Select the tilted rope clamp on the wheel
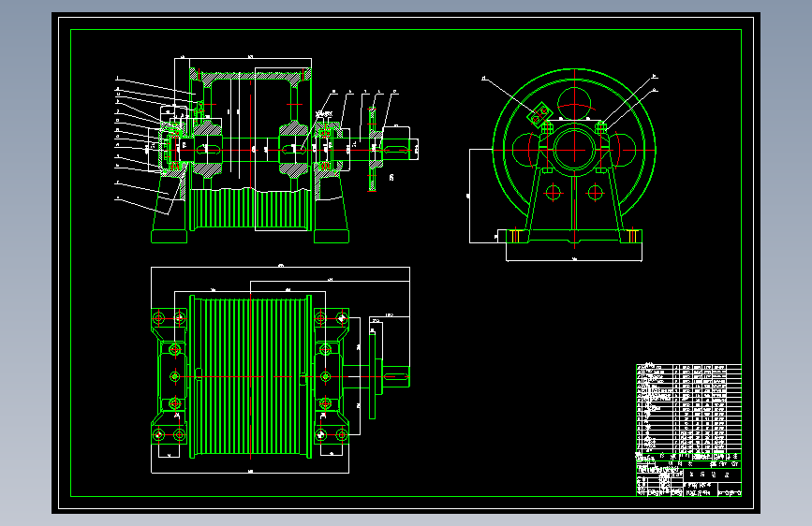 (x=540, y=115)
